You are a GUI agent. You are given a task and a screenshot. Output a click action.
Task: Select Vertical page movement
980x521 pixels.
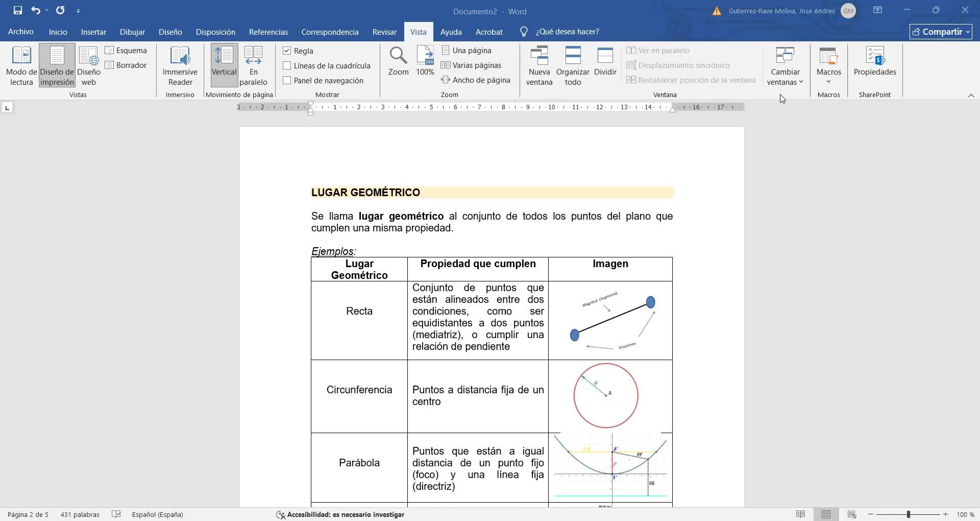pyautogui.click(x=224, y=66)
